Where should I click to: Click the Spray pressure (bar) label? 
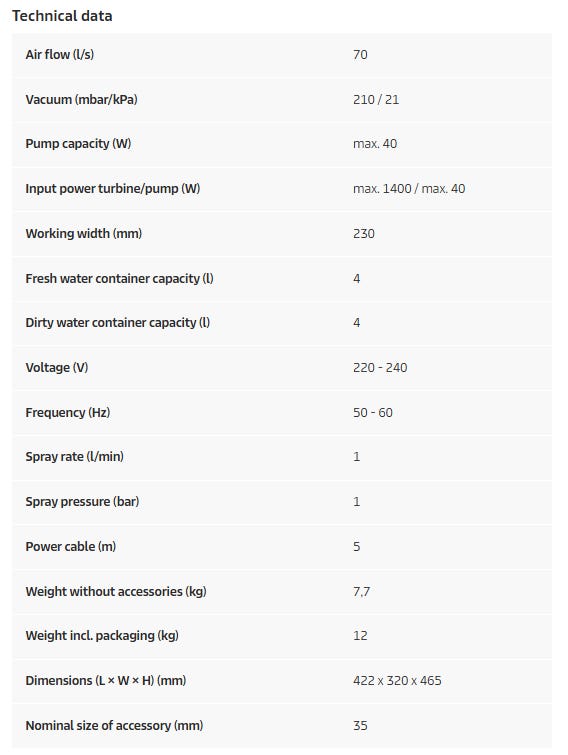tap(82, 501)
